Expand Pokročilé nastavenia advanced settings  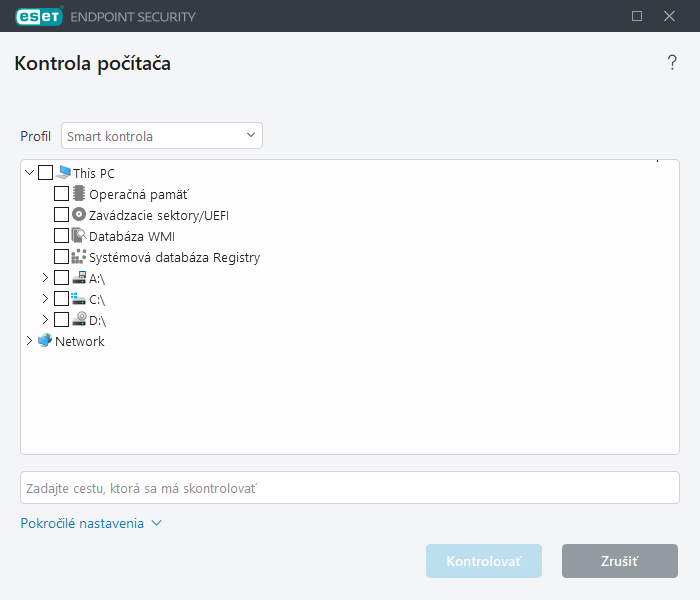click(91, 523)
